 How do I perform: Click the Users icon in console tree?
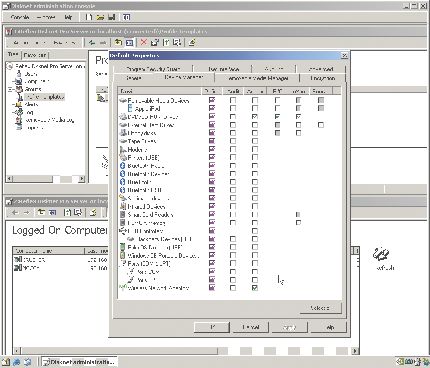pos(19,74)
